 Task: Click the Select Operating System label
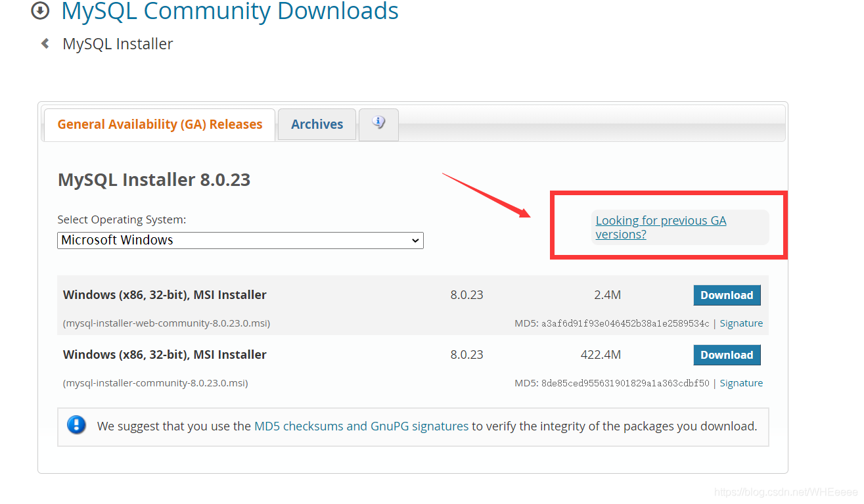(x=122, y=219)
